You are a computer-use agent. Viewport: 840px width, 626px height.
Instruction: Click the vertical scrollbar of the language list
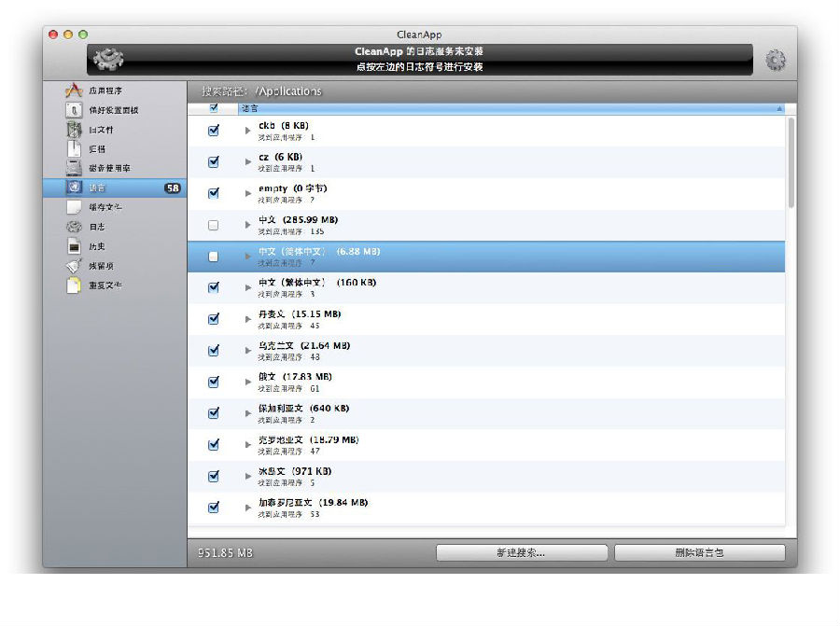pyautogui.click(x=791, y=163)
